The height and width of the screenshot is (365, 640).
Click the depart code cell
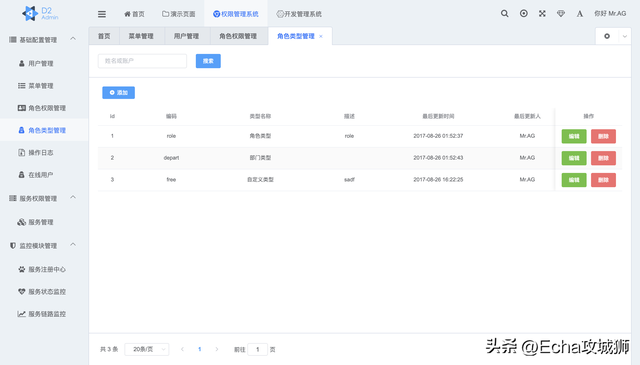[171, 158]
